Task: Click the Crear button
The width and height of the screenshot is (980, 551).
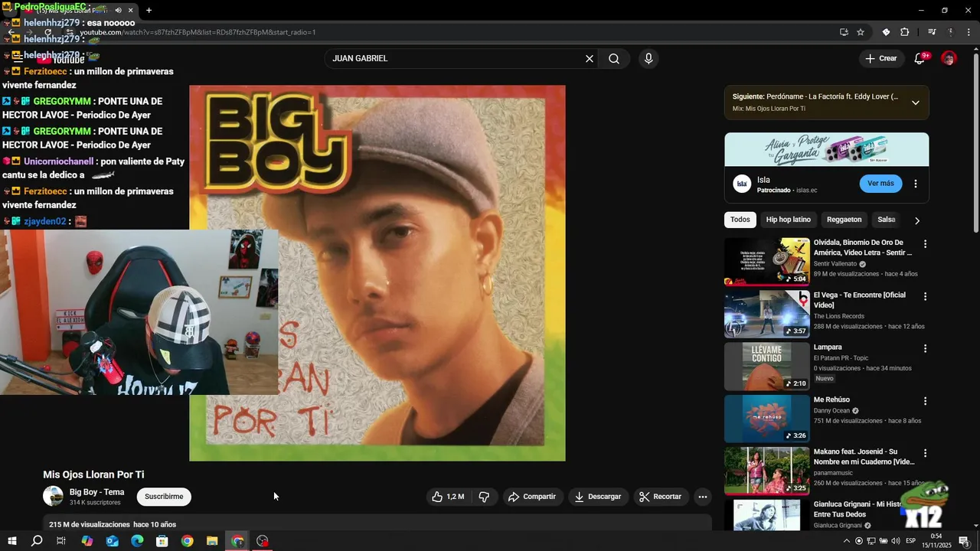Action: [880, 58]
